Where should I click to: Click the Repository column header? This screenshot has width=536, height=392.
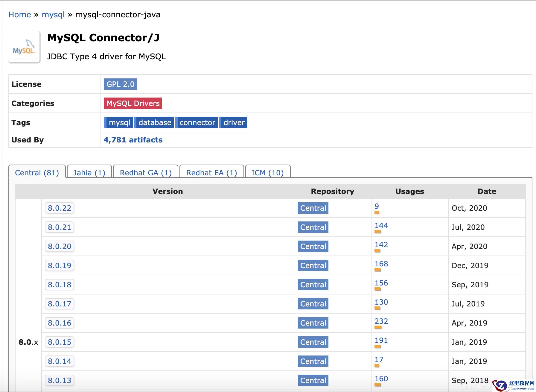(x=333, y=191)
